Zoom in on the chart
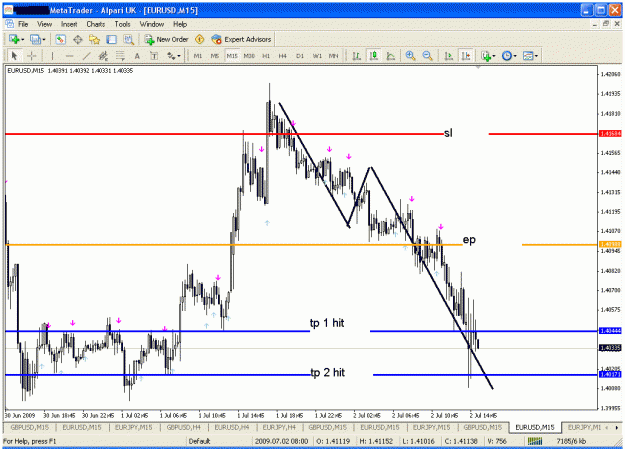 (410, 56)
